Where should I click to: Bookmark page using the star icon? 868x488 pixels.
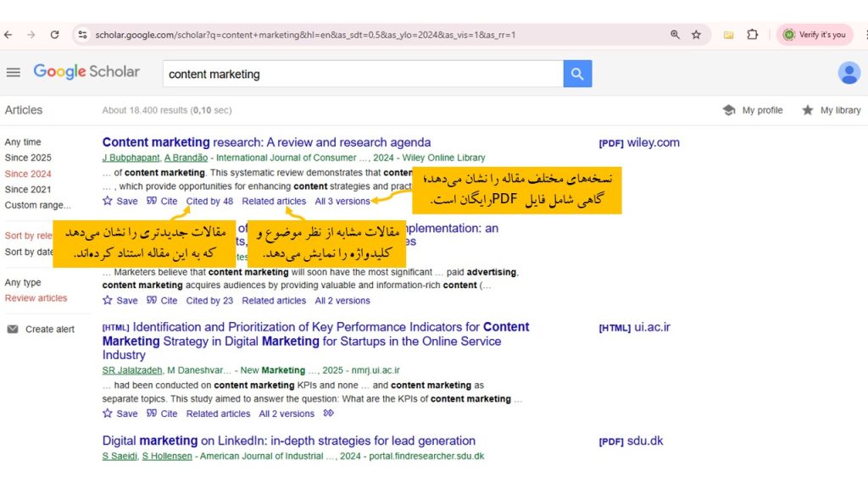(696, 35)
